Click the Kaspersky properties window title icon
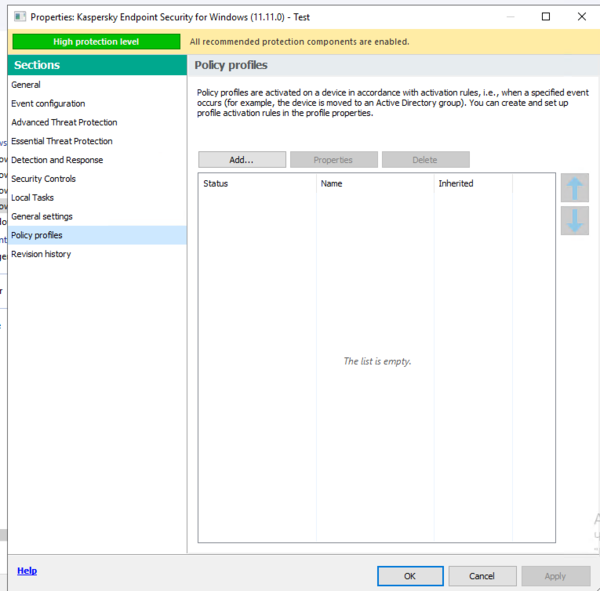Viewport: 600px width, 591px height. [20, 17]
